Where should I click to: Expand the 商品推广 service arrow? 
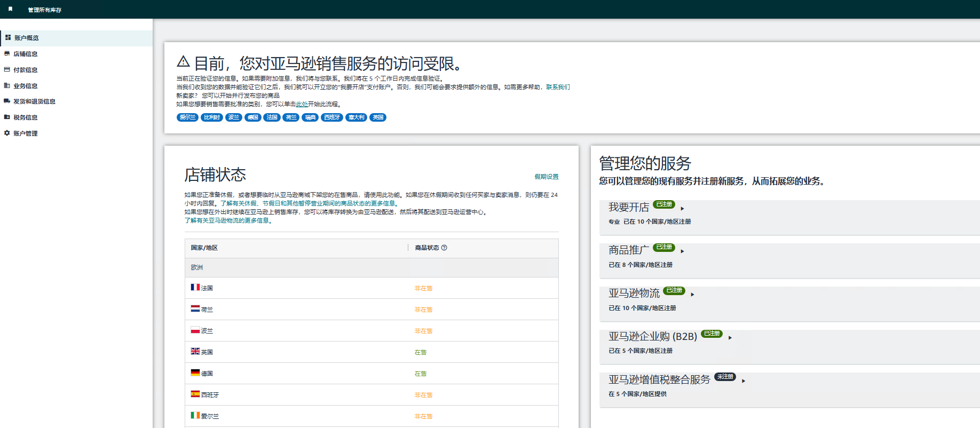point(682,251)
